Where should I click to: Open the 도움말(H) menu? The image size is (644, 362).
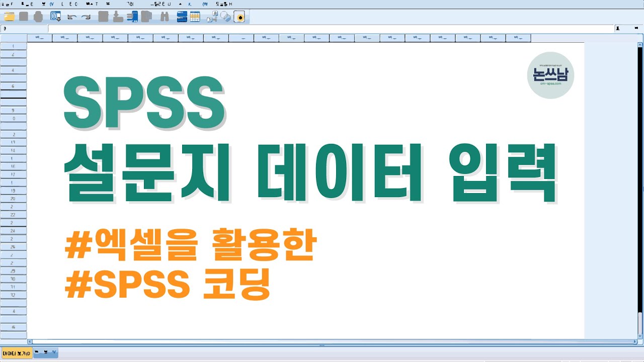tap(224, 4)
